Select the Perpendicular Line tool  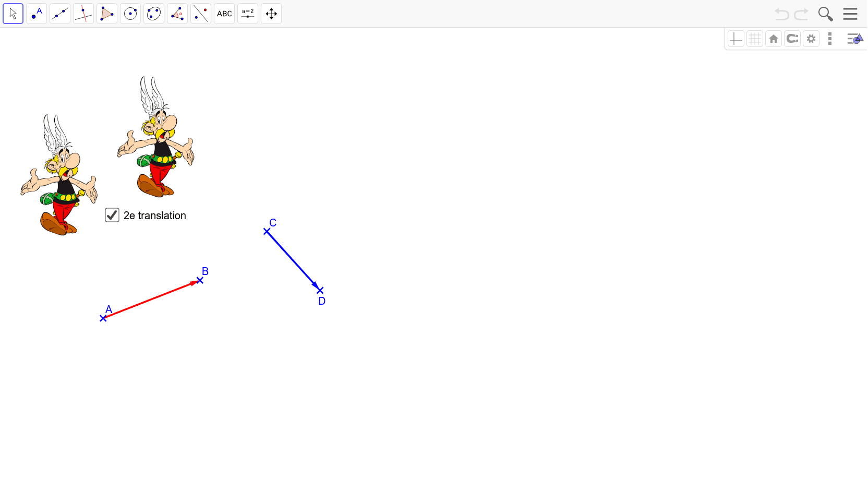[83, 14]
